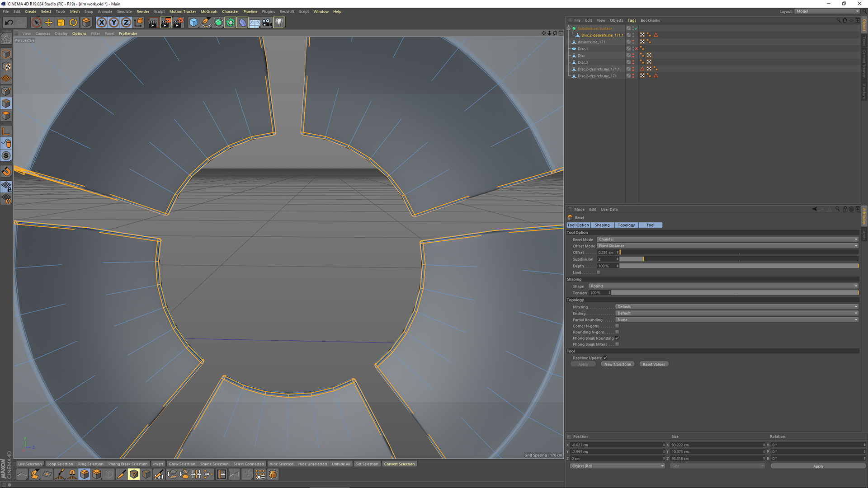Toggle visibility dots for Disc.3 object

633,62
